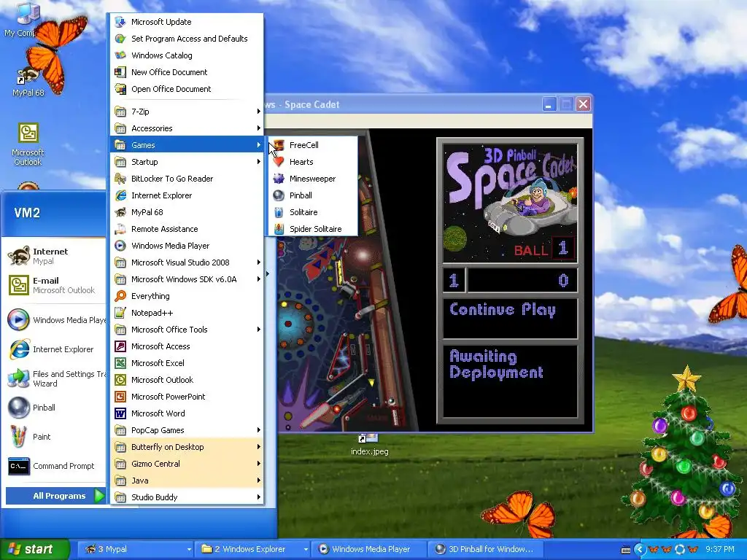Click the Microsoft Word icon
747x560 pixels.
point(120,413)
